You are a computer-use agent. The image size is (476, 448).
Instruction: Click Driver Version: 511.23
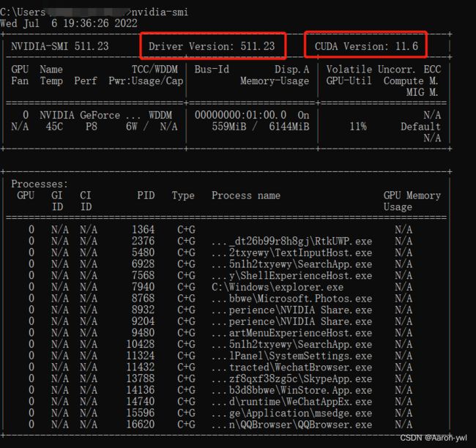[212, 46]
